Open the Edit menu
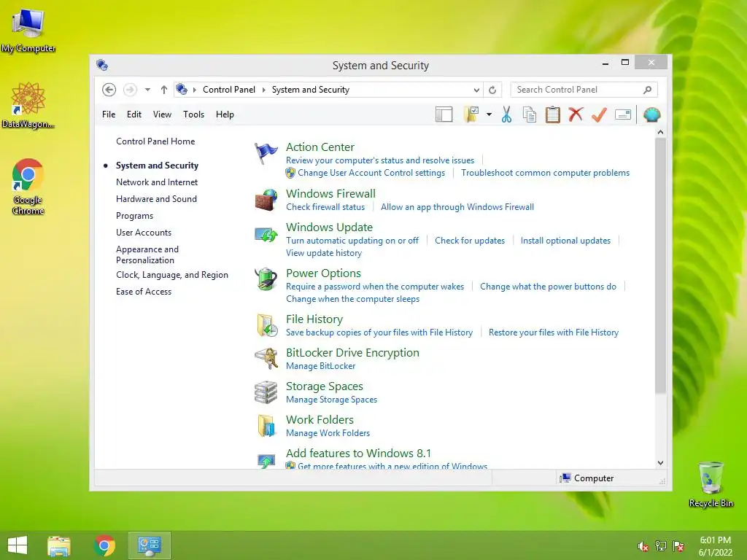The width and height of the screenshot is (747, 560). click(134, 114)
